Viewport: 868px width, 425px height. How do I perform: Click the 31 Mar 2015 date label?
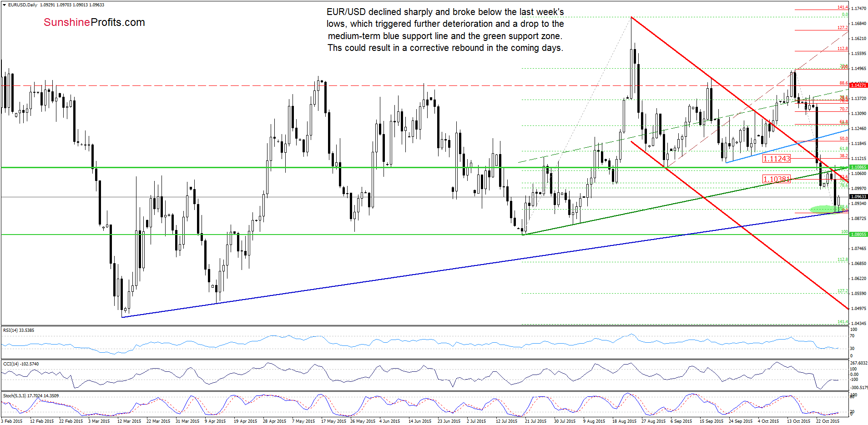(187, 421)
